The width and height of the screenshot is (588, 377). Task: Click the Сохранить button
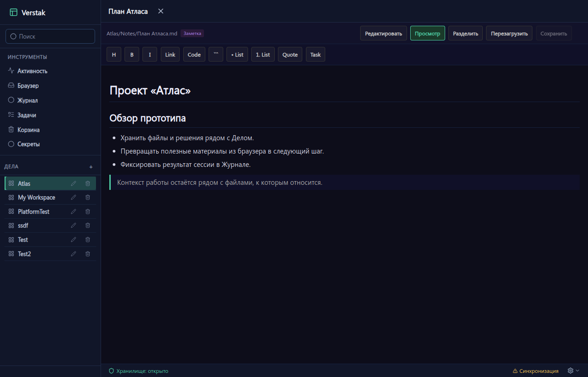pos(554,33)
